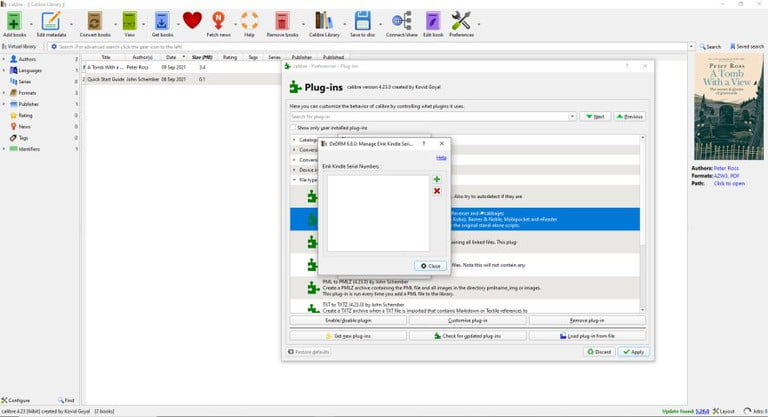
Task: Sort the book list by Title column
Action: (105, 57)
